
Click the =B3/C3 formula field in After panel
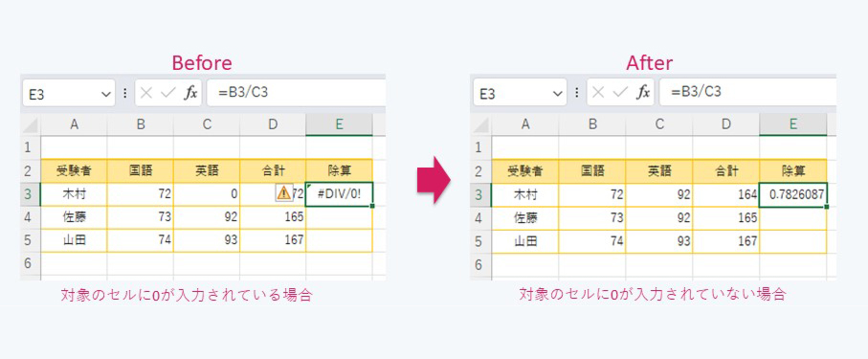click(747, 92)
